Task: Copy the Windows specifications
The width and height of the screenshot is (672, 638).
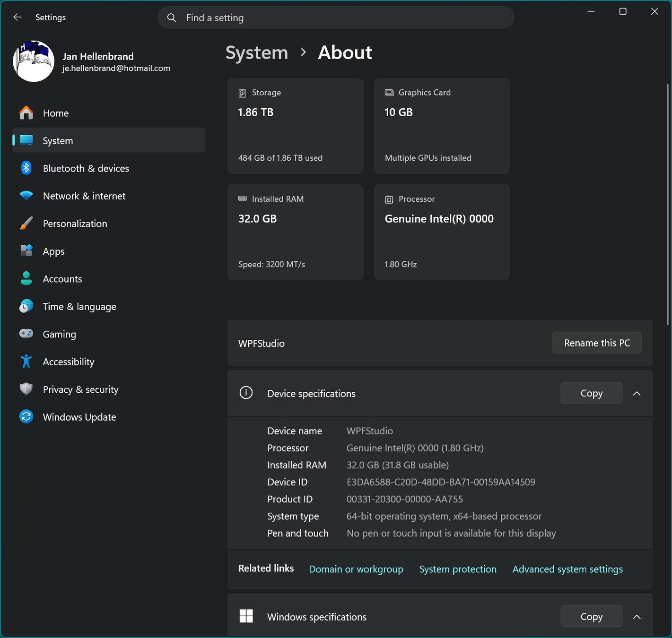Action: [x=592, y=617]
